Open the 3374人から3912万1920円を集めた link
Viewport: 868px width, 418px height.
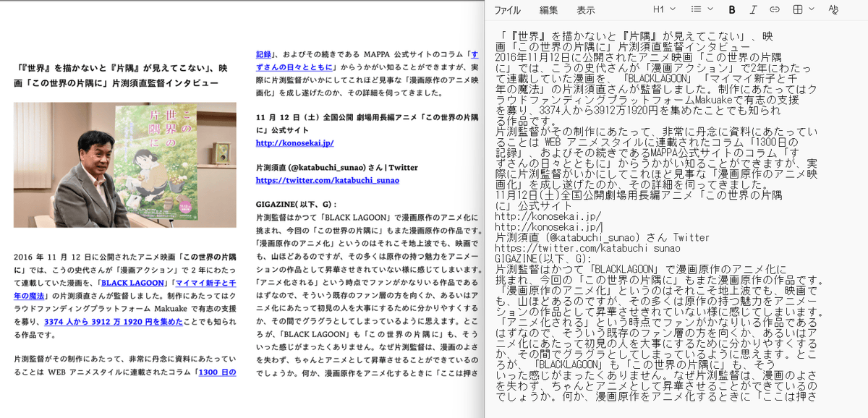click(114, 322)
